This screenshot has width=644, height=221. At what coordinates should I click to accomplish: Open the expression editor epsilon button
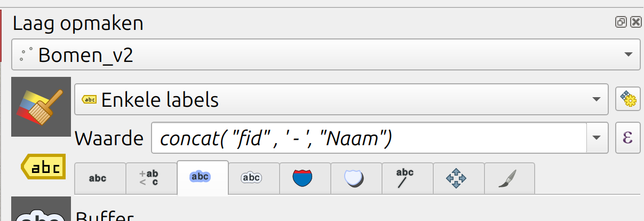point(628,139)
